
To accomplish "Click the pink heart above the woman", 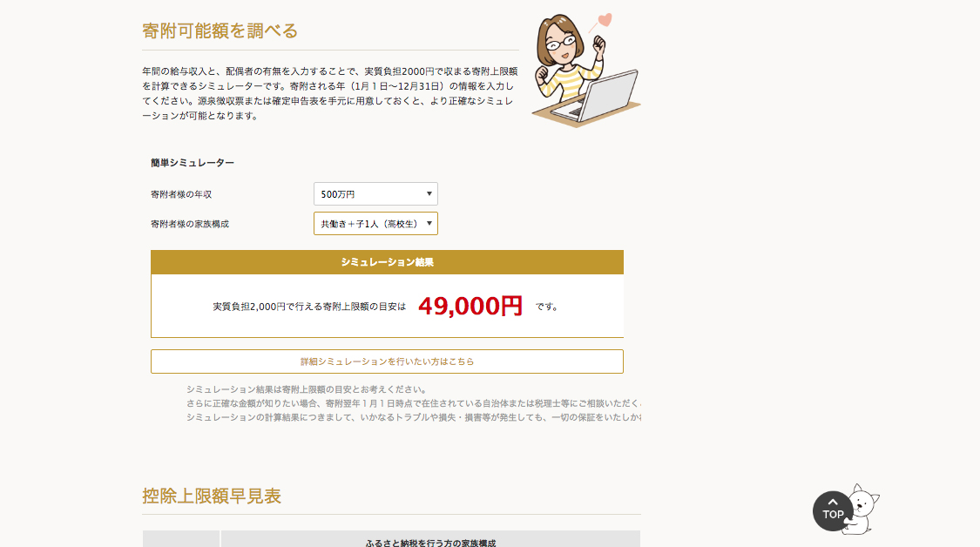I will (x=605, y=20).
